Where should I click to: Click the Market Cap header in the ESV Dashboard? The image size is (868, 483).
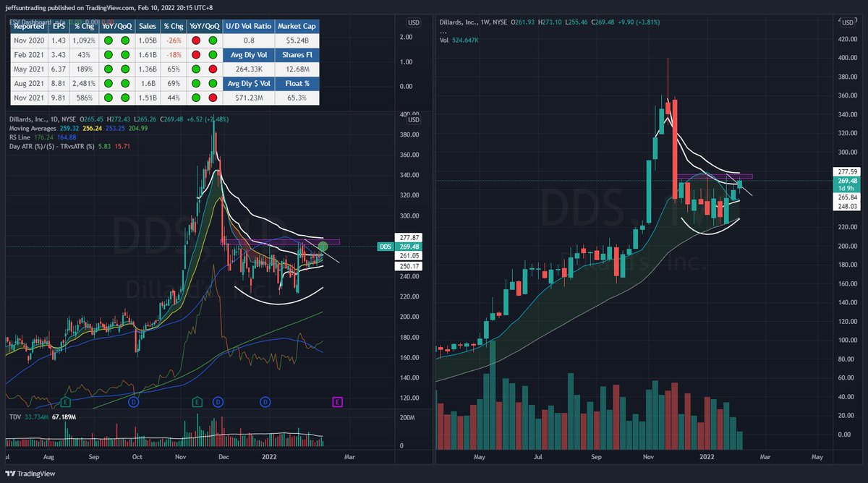point(297,26)
